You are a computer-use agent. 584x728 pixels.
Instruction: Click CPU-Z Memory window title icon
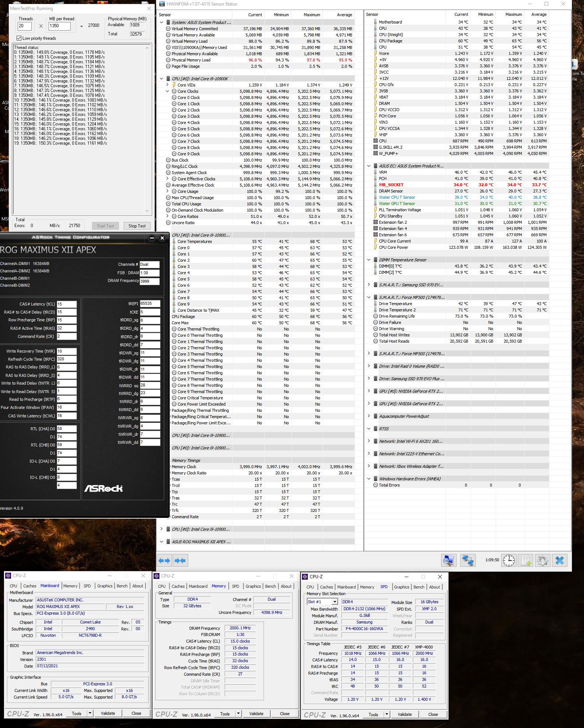[x=157, y=576]
